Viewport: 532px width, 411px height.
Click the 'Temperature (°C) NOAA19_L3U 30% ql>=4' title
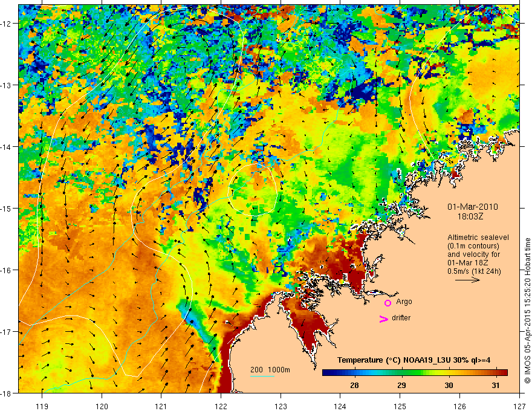[x=414, y=360]
